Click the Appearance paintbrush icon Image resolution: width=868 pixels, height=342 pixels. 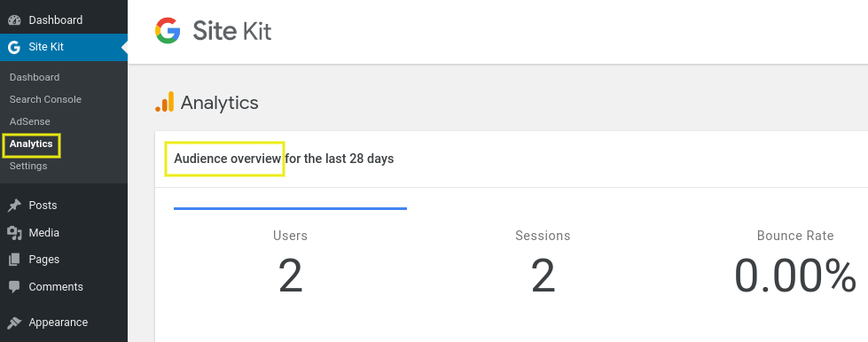click(14, 323)
